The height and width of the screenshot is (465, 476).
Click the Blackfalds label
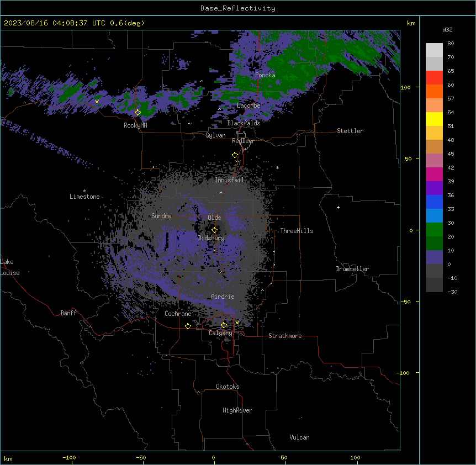[244, 123]
